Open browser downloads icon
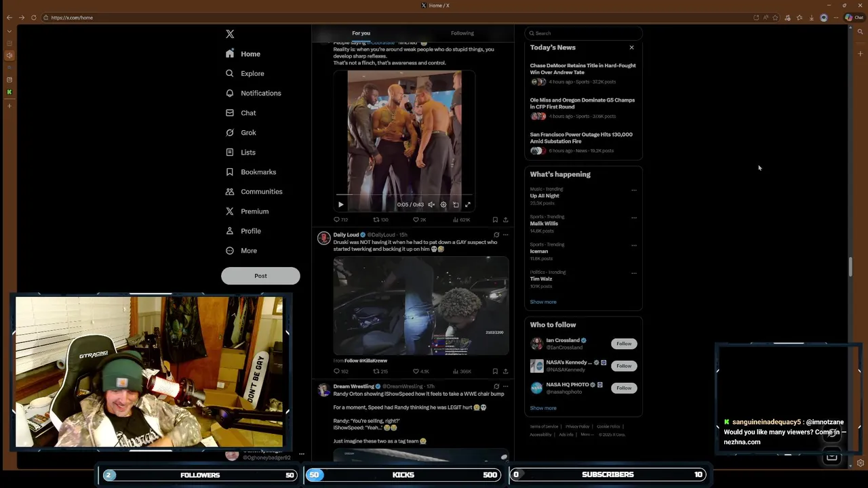868x488 pixels. pos(812,18)
